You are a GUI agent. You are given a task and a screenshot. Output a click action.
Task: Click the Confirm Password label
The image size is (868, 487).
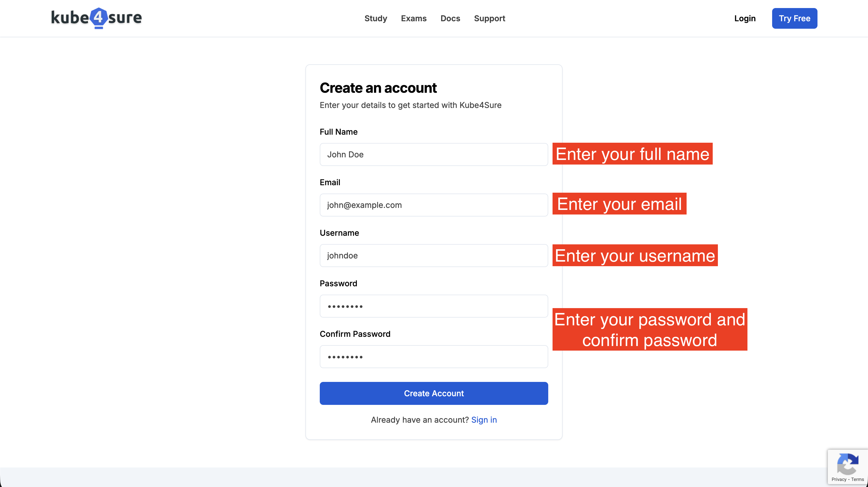pos(355,334)
